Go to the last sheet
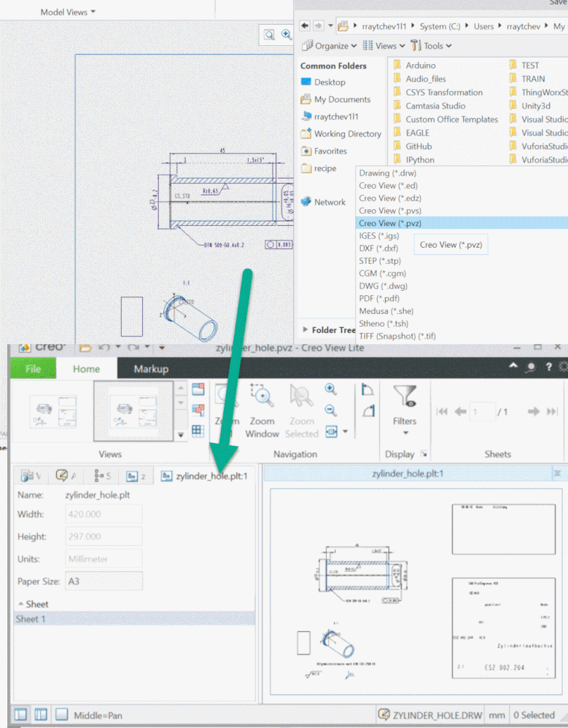This screenshot has width=568, height=728. pos(552,411)
